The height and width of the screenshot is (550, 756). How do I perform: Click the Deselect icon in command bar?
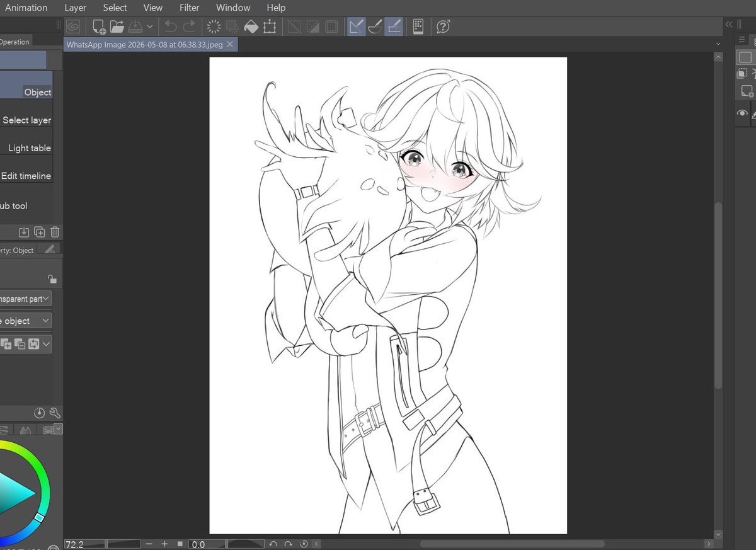294,26
